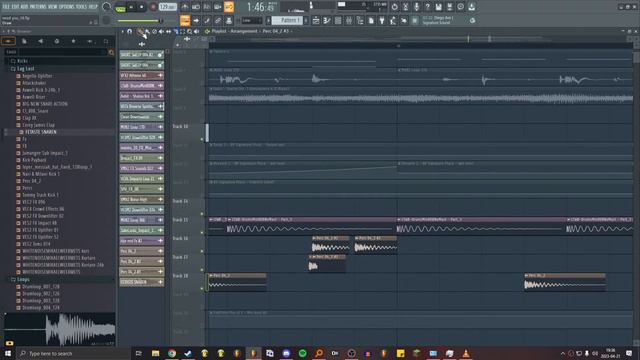Open the Channel rack view icon

(x=338, y=20)
